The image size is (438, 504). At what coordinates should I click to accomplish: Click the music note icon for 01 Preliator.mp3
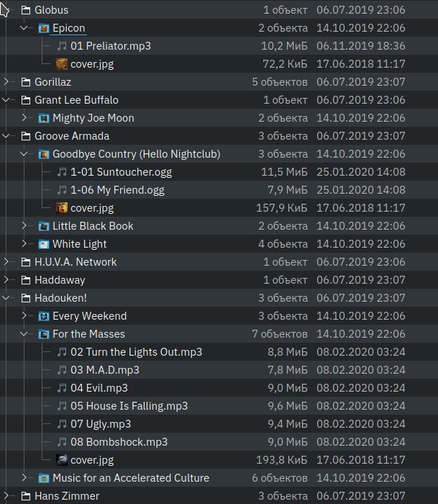62,46
